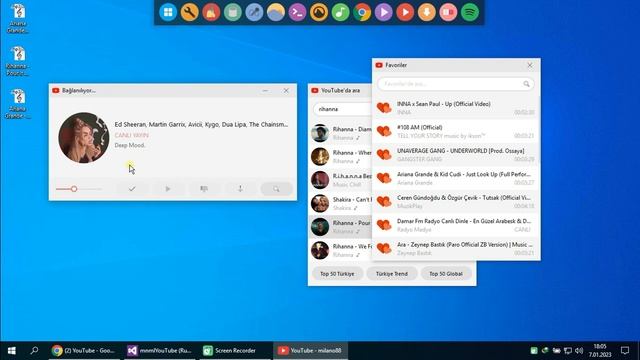The image size is (640, 360).
Task: Select the Rihanna - Wher... search result
Action: 340,157
